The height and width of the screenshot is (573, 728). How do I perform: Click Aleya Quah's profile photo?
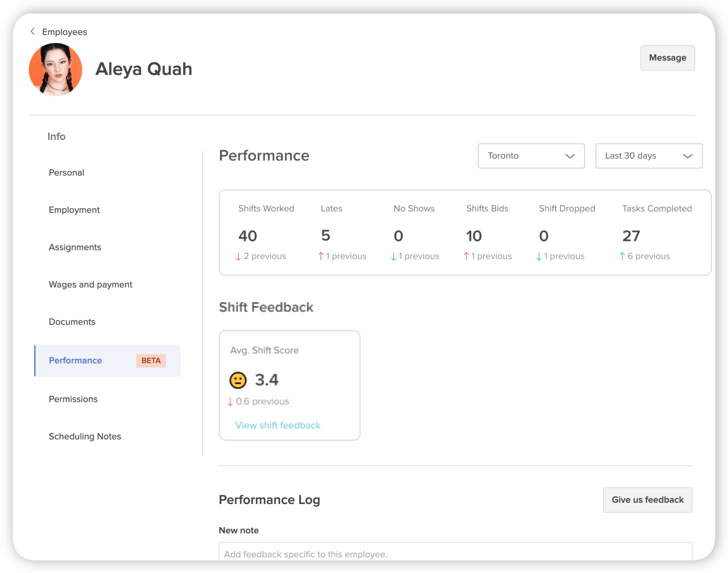pos(55,69)
